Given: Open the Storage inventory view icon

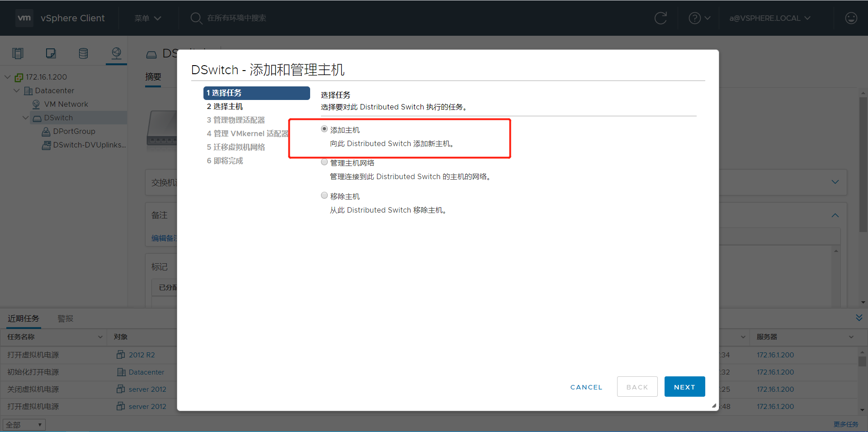Looking at the screenshot, I should 83,53.
